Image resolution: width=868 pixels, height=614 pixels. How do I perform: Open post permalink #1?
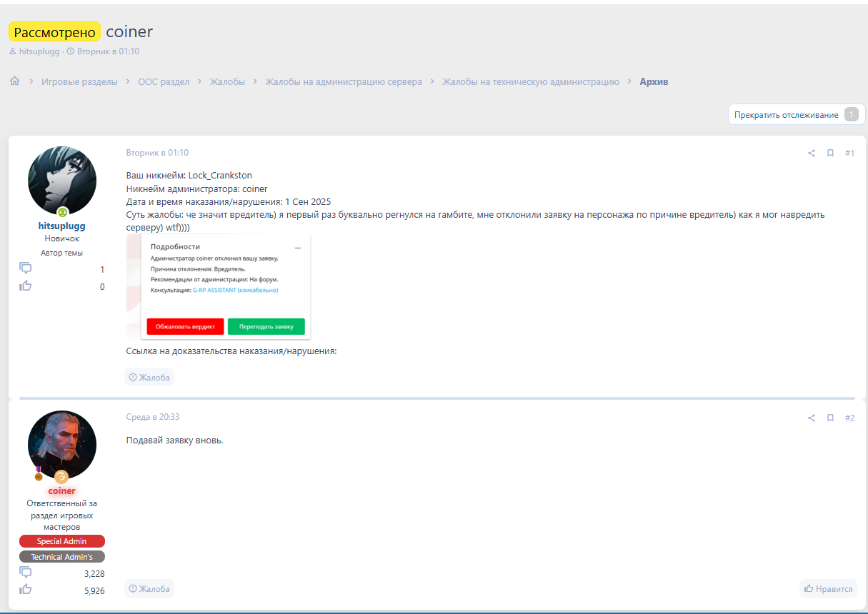tap(849, 153)
